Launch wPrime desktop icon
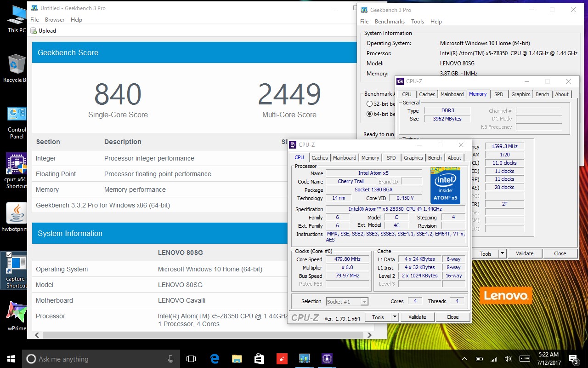The height and width of the screenshot is (368, 588). tap(17, 316)
